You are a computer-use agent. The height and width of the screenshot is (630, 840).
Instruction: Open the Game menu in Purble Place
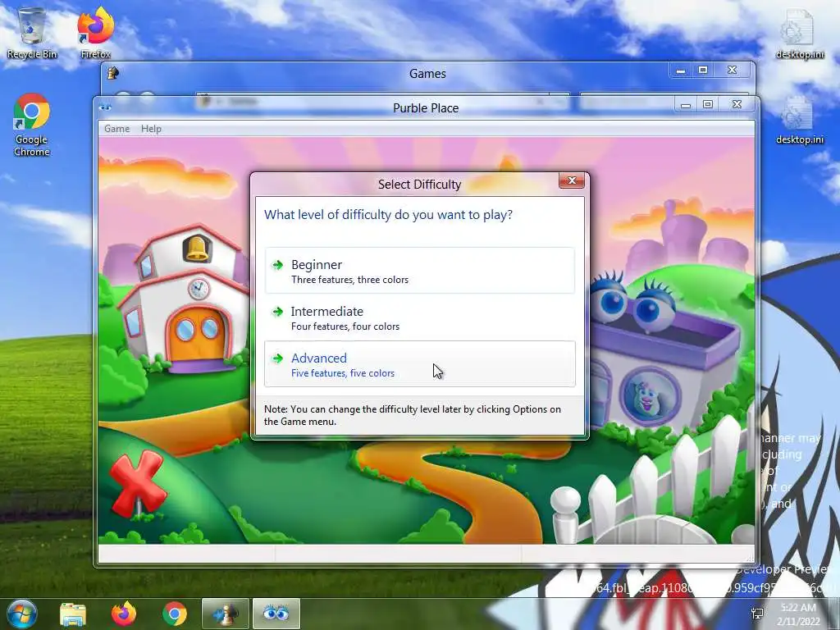tap(116, 129)
